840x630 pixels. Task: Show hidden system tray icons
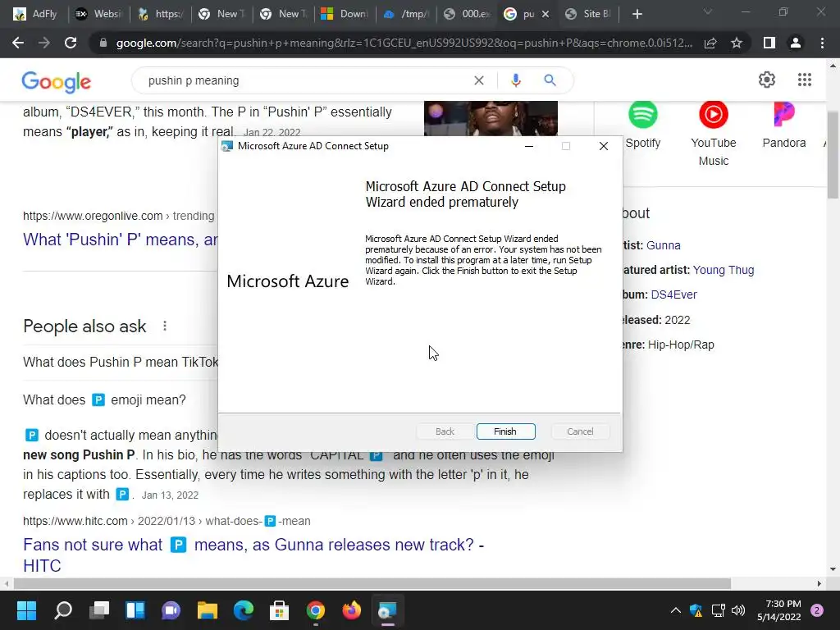click(676, 610)
